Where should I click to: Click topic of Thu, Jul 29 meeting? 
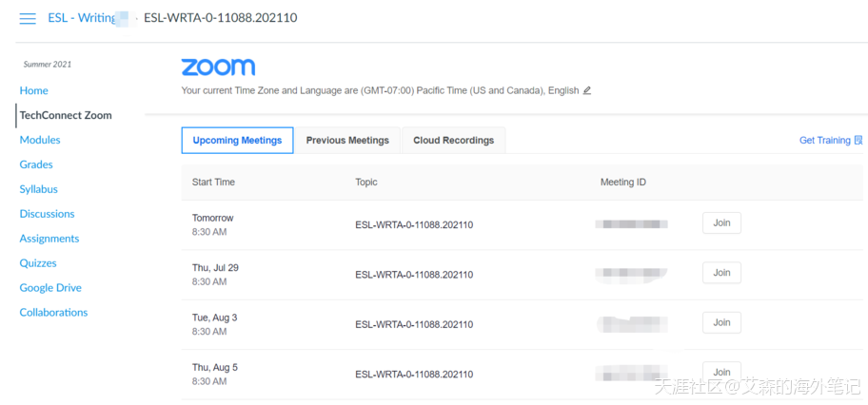pos(414,275)
